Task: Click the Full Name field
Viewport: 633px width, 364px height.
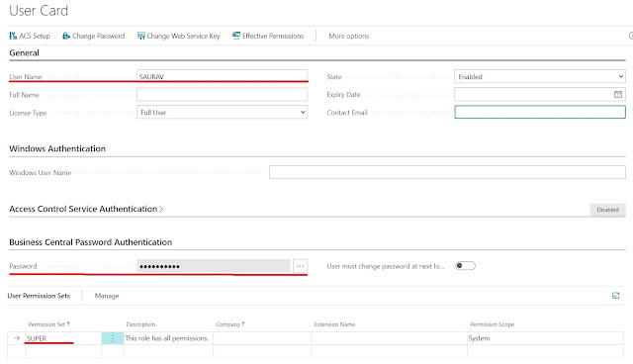Action: click(222, 94)
